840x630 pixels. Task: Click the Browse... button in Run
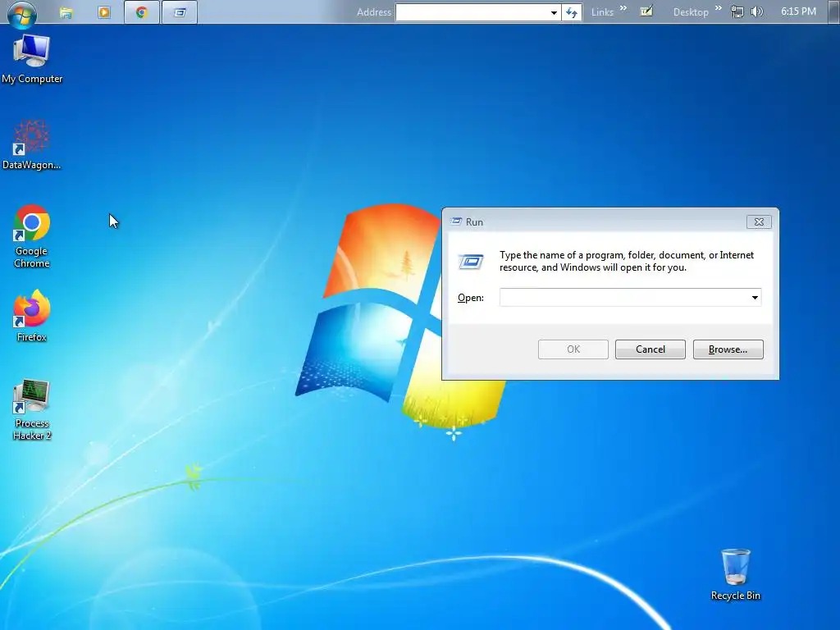click(x=728, y=349)
